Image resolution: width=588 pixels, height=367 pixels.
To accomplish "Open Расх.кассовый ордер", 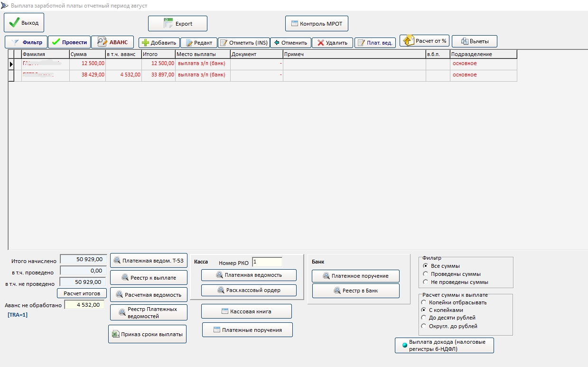I will click(x=249, y=290).
